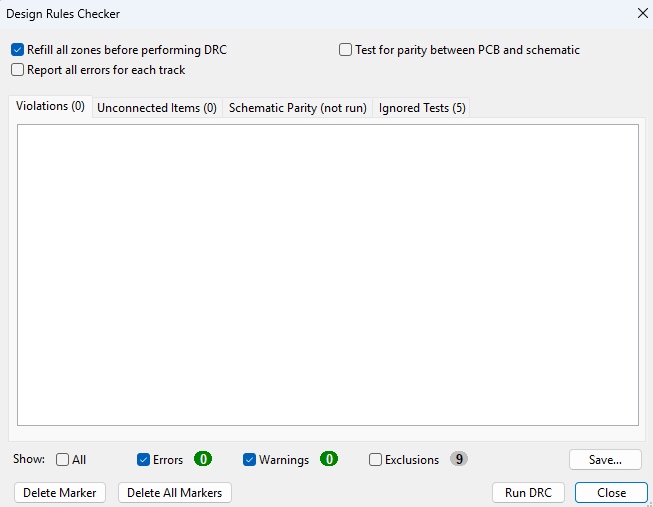Screen dimensions: 653x507
Task: Enable the Exclusions filter checkbox
Action: pyautogui.click(x=376, y=460)
